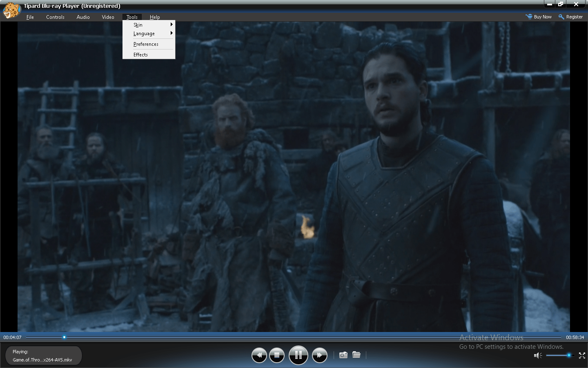Select Effects from Tools menu
The height and width of the screenshot is (368, 588).
coord(149,55)
